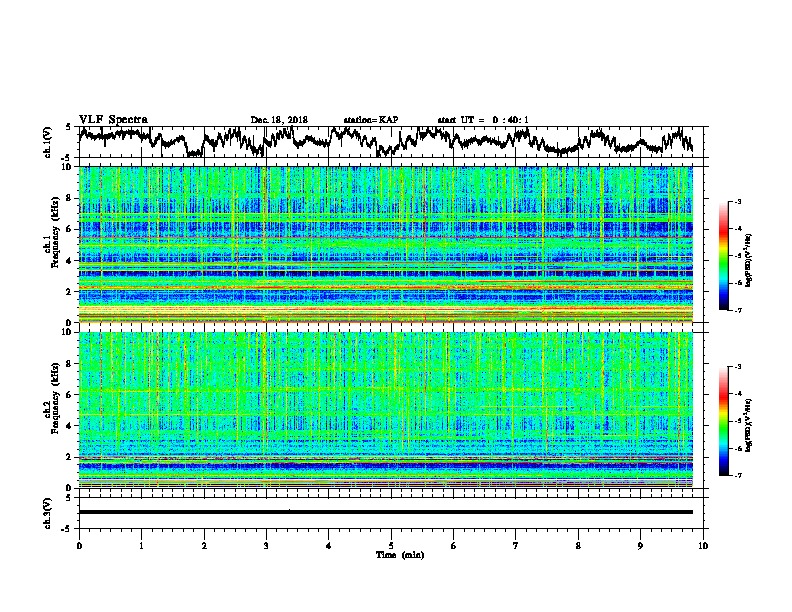Click the "VLF Spectra" plot title
This screenshot has height=612, width=792.
pyautogui.click(x=113, y=119)
